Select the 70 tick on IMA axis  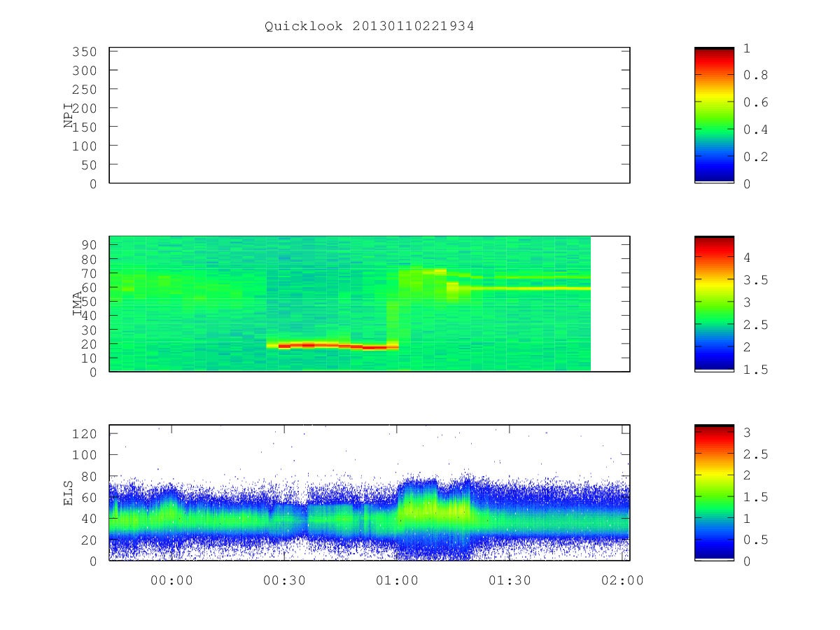[x=88, y=273]
